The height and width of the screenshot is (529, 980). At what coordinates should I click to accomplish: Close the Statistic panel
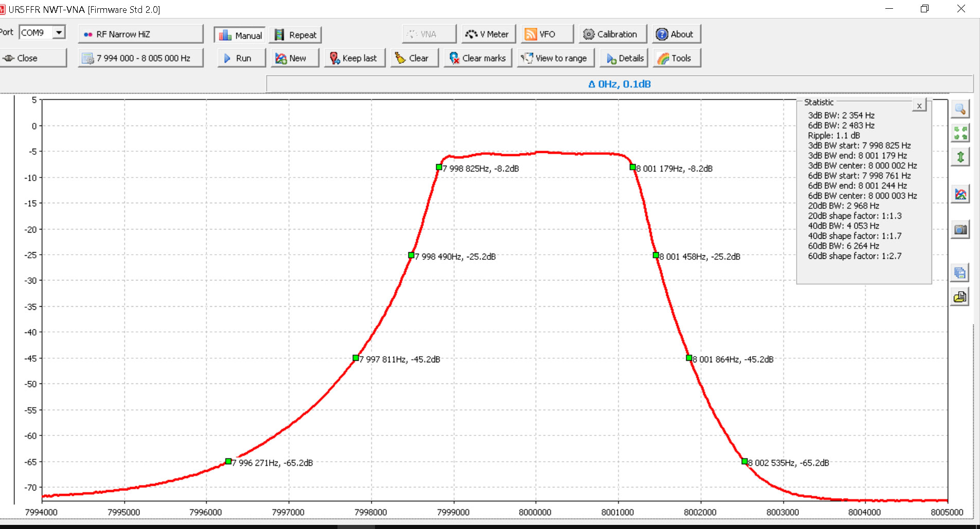click(919, 106)
